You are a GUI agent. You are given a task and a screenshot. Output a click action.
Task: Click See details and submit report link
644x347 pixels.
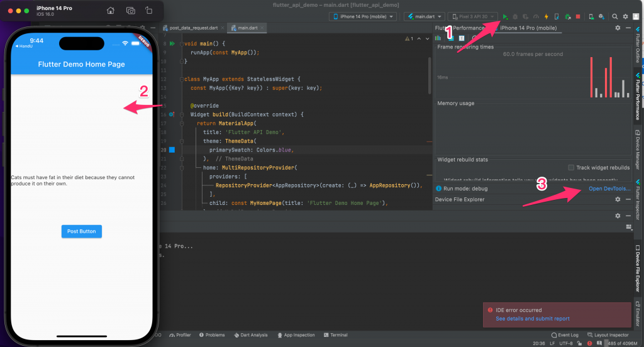[x=532, y=319]
